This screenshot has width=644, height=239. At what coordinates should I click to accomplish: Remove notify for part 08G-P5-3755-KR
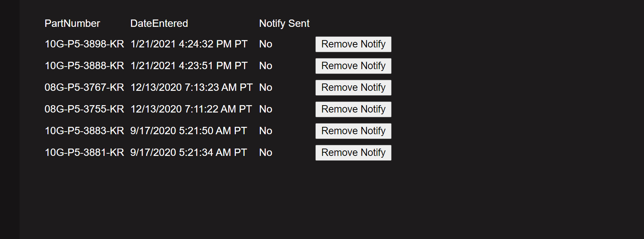[353, 109]
